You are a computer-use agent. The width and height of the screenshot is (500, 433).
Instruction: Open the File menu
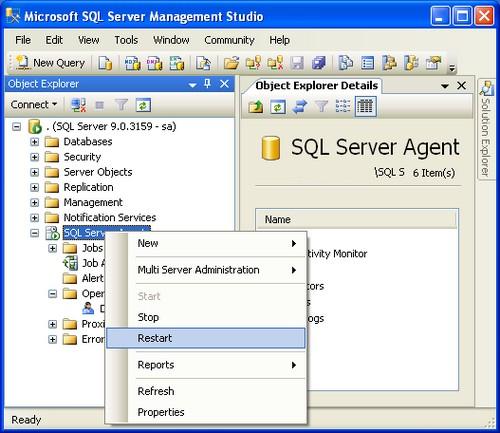pos(23,40)
